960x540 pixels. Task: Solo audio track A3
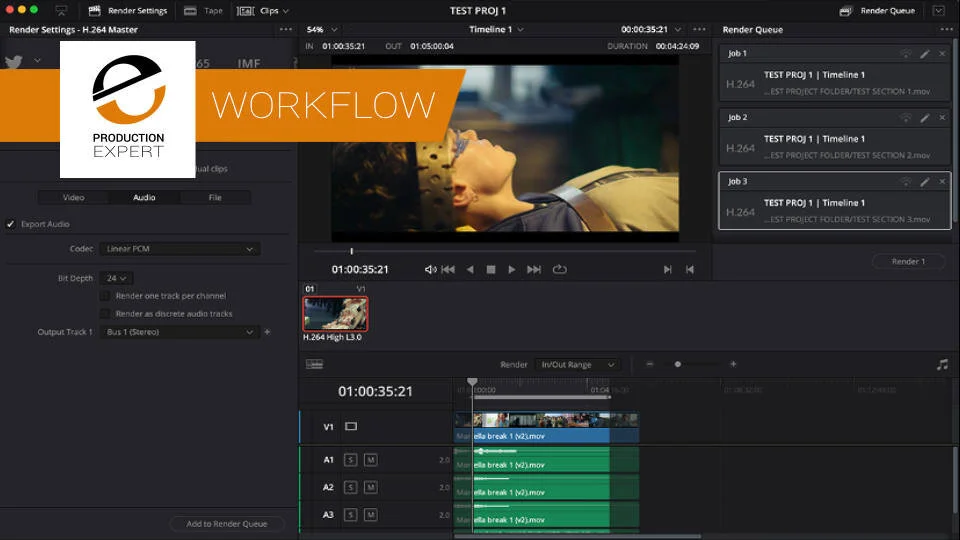350,515
